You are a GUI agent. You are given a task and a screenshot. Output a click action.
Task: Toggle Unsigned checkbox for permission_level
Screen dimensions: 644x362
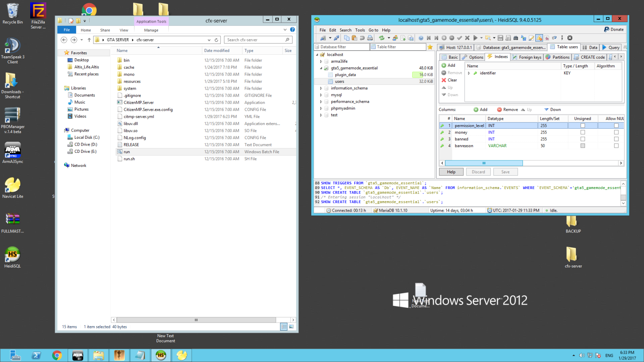point(582,125)
